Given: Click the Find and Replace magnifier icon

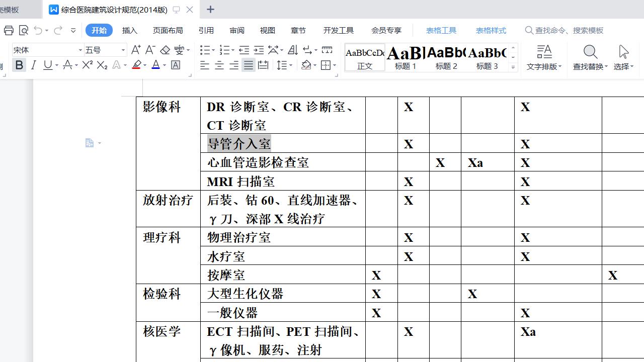Looking at the screenshot, I should [590, 52].
